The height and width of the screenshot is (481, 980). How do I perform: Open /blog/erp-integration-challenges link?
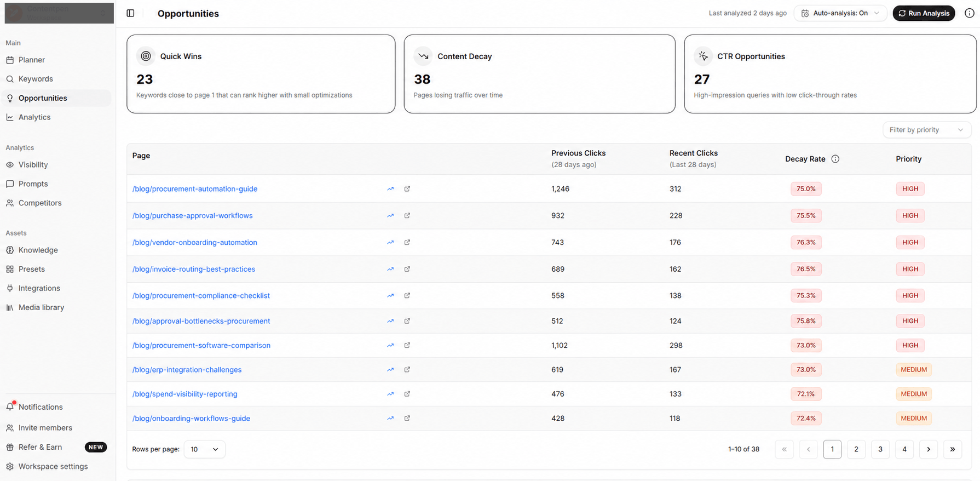[187, 370]
